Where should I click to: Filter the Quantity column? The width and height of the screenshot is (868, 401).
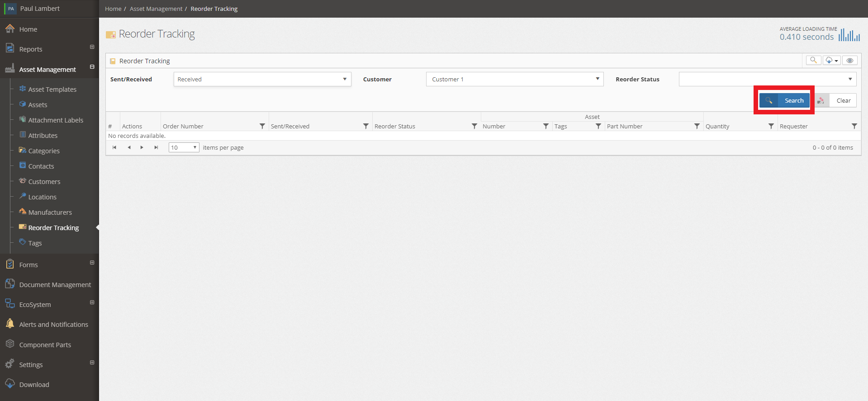tap(771, 126)
